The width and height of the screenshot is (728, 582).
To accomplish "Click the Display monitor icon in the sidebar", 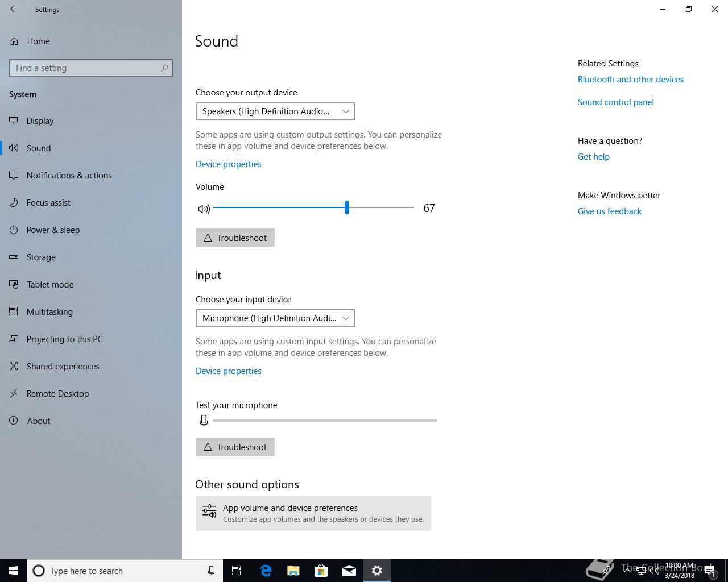I will (14, 121).
